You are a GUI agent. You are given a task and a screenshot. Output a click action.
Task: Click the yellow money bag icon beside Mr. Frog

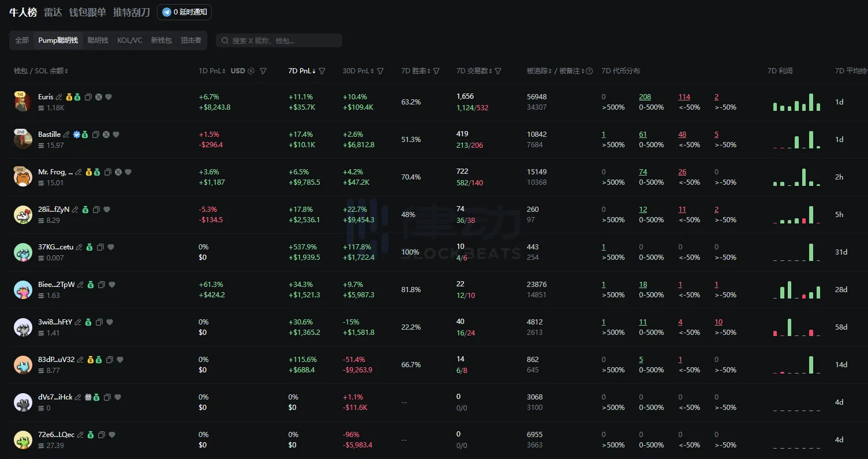[89, 172]
